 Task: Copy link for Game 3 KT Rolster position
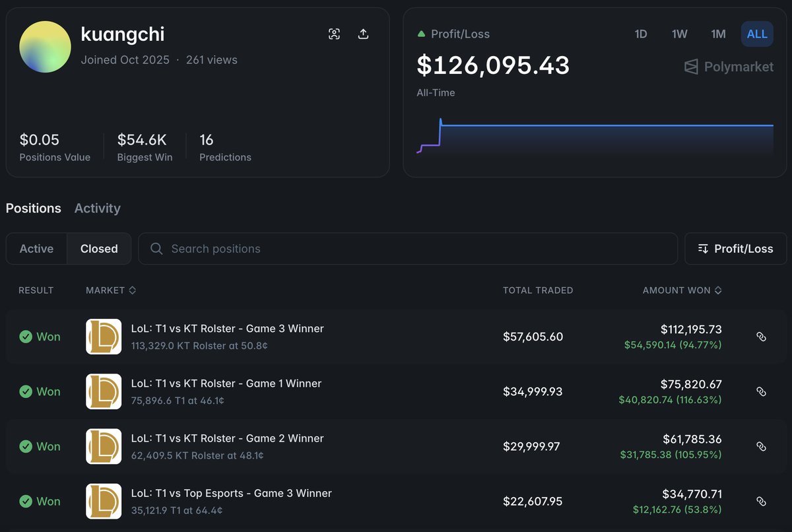pos(761,337)
